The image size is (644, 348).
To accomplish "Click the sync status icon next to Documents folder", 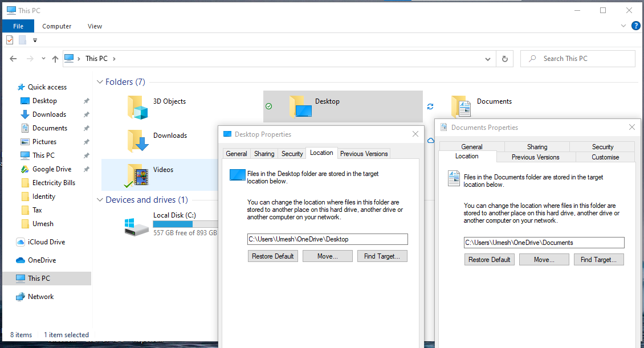I will [430, 107].
